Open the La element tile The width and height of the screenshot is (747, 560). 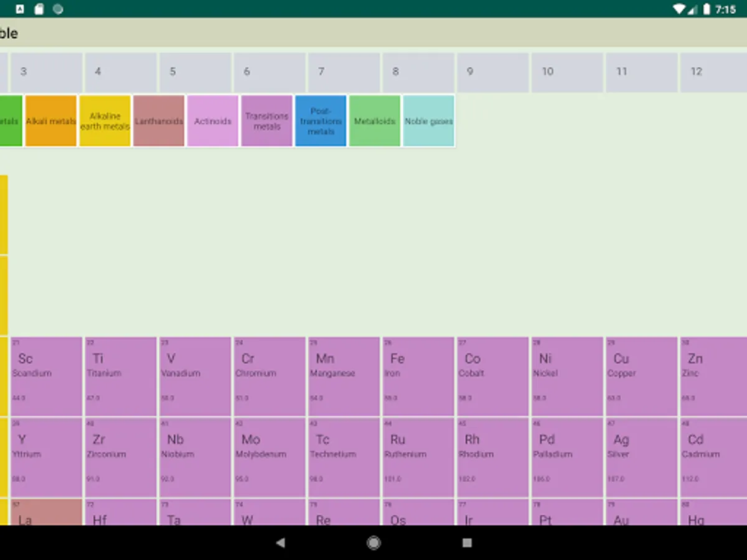click(47, 512)
